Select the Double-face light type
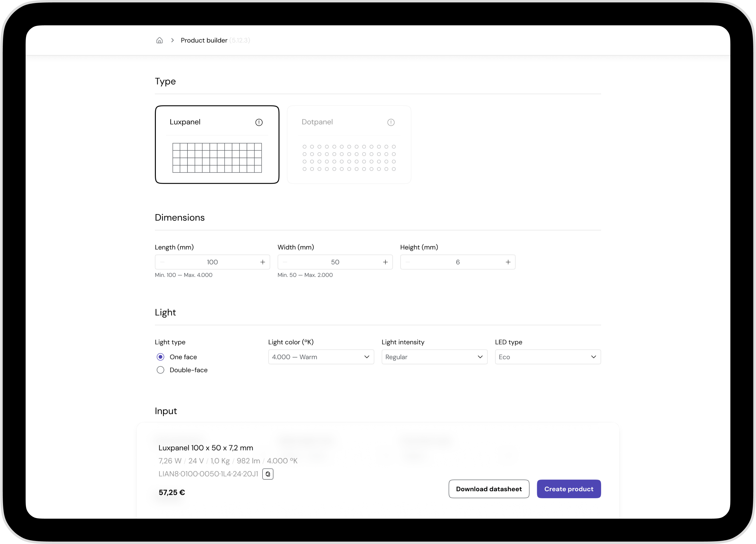The image size is (756, 544). click(160, 370)
